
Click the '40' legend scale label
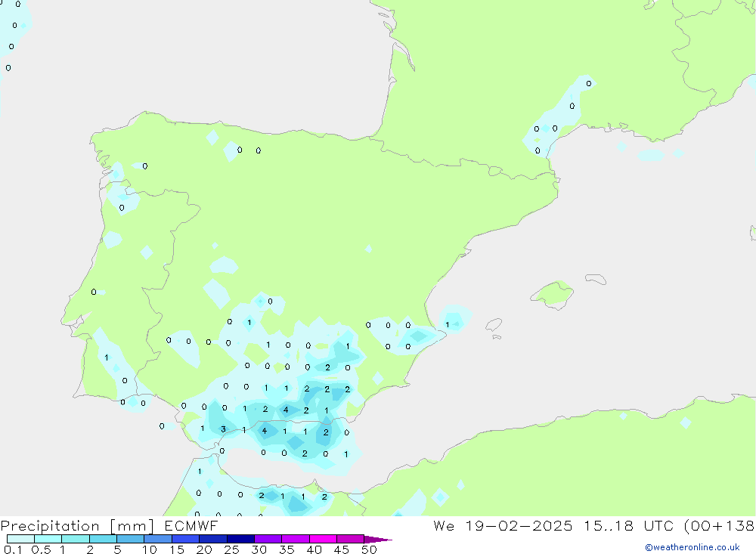[x=314, y=549]
